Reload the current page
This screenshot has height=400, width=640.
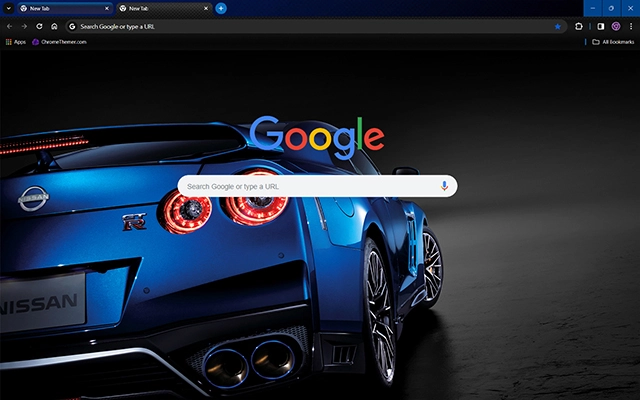click(39, 27)
